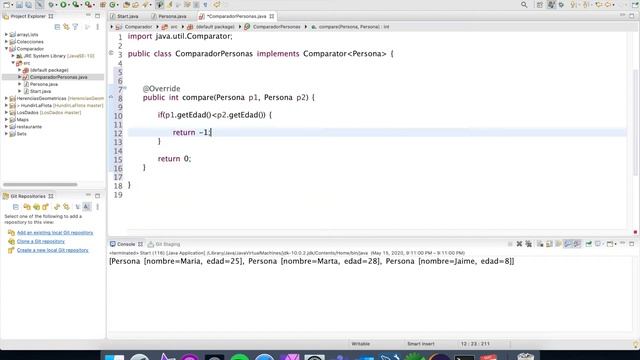Click Collapse All in Git Repositories view
Viewport: 640px width, 360px height.
(16, 207)
